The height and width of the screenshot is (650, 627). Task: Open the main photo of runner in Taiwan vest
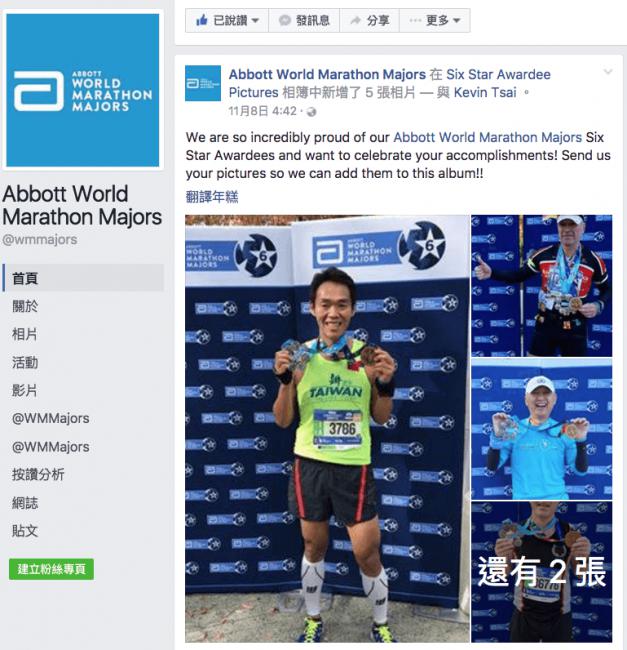point(327,429)
